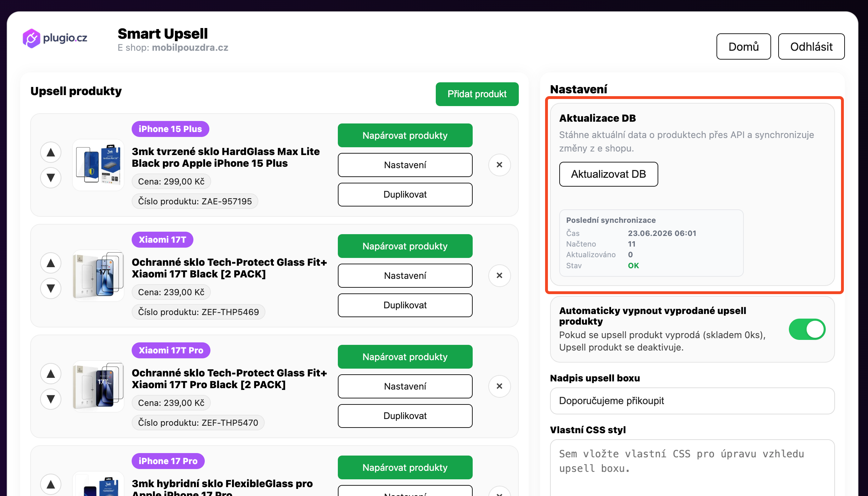Edit the Nadpis upsell boxu field

(x=692, y=401)
